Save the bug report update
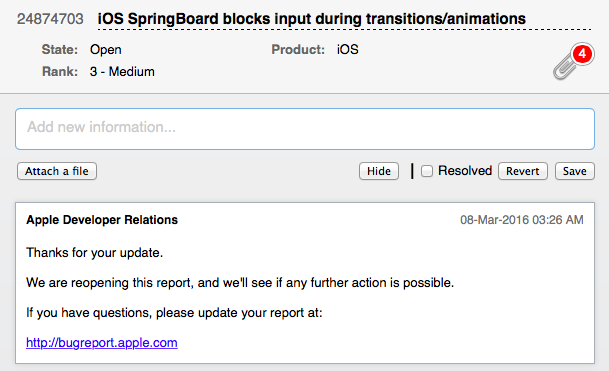Viewport: 609px width, 371px height. (x=574, y=171)
